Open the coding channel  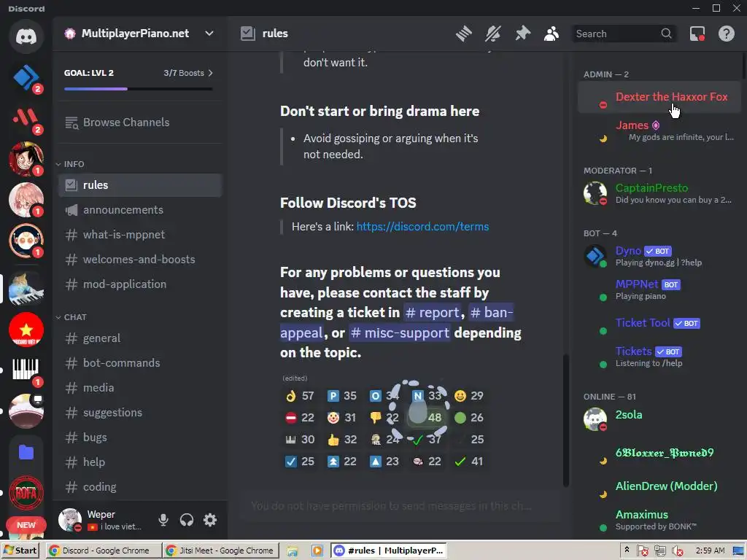click(x=140, y=486)
